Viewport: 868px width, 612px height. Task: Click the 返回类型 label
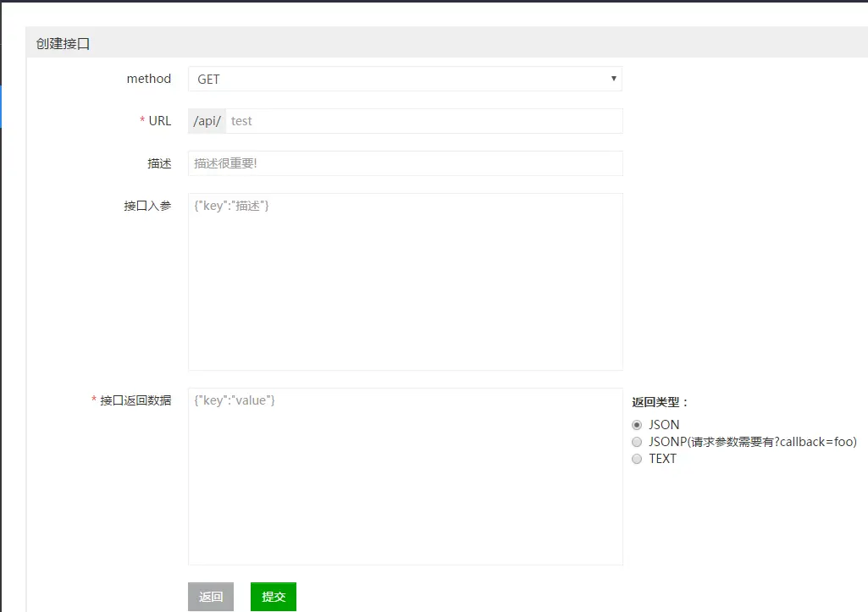tap(659, 402)
